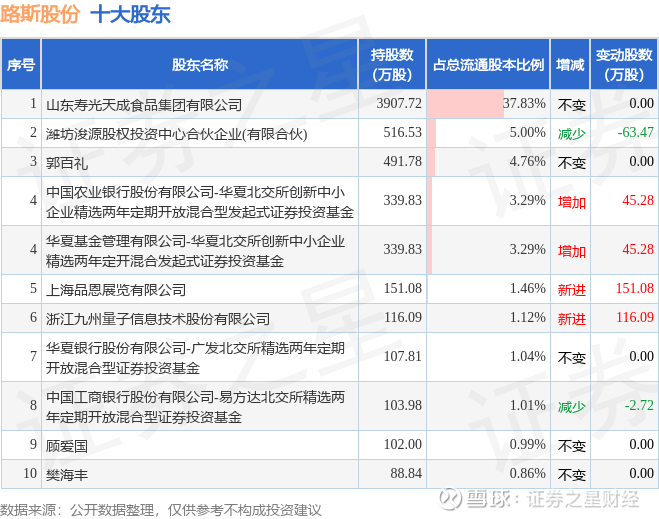Click the 103.98 holdings value

click(x=403, y=405)
